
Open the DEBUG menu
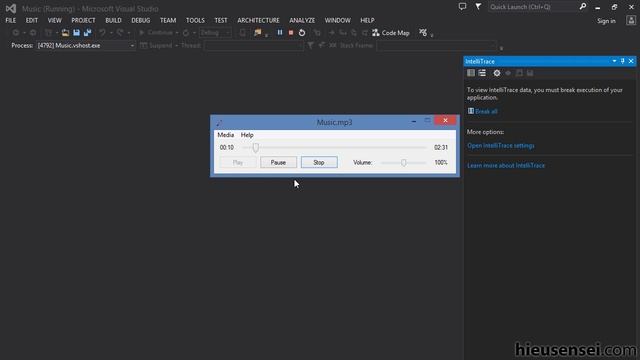[x=140, y=20]
